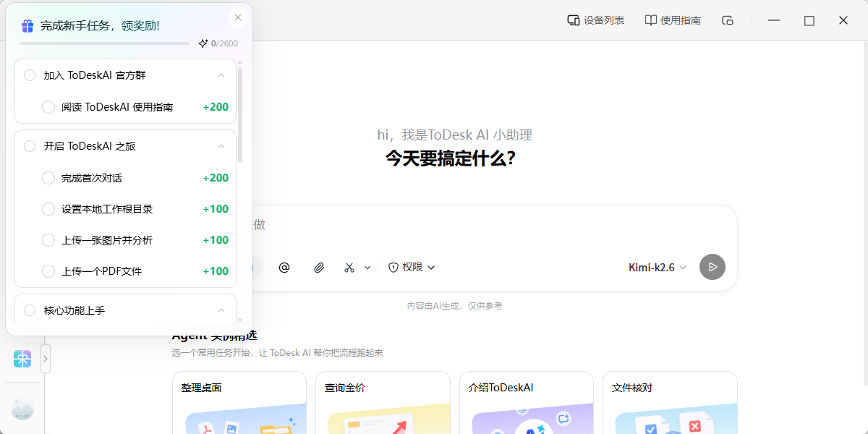Click the gift box icon in left sidebar
Viewport: 868px width, 434px height.
coord(22,359)
